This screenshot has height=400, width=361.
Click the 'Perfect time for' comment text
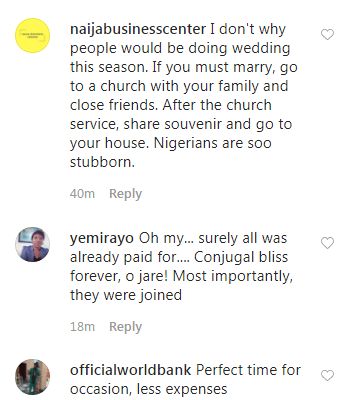coord(248,370)
